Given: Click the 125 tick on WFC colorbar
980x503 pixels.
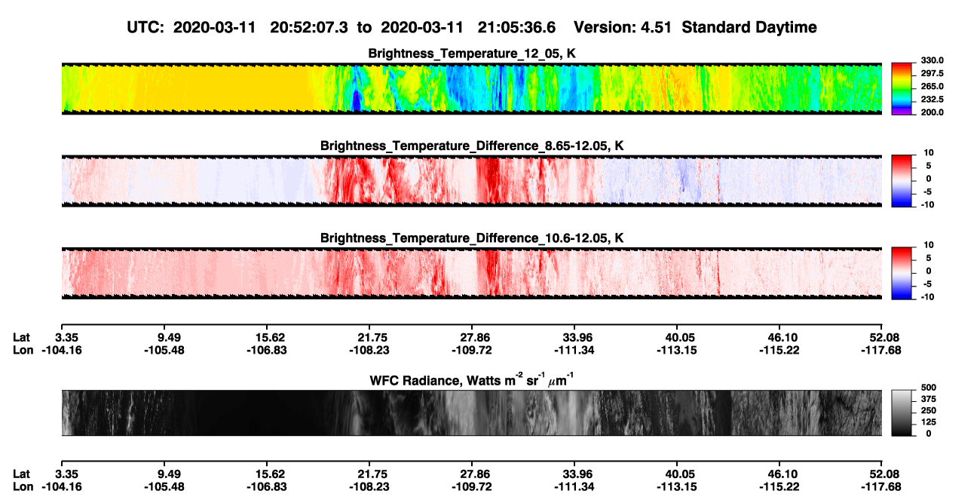Looking at the screenshot, I should [927, 422].
